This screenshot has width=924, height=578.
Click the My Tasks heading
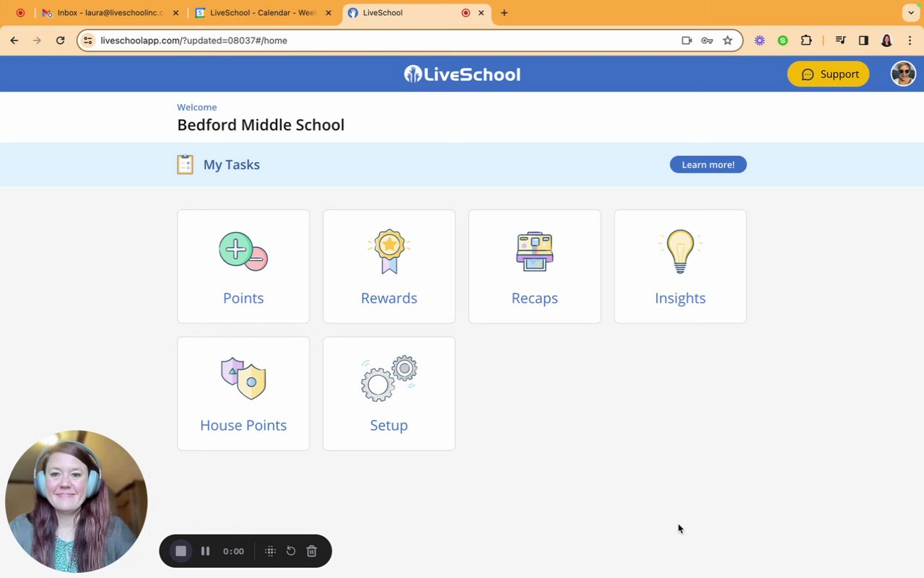click(x=231, y=165)
